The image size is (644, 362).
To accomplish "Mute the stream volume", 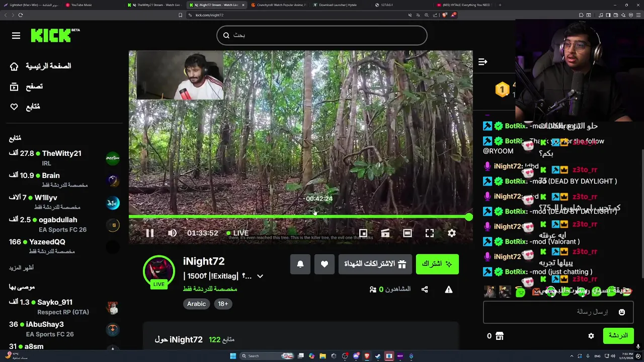I will pyautogui.click(x=172, y=233).
